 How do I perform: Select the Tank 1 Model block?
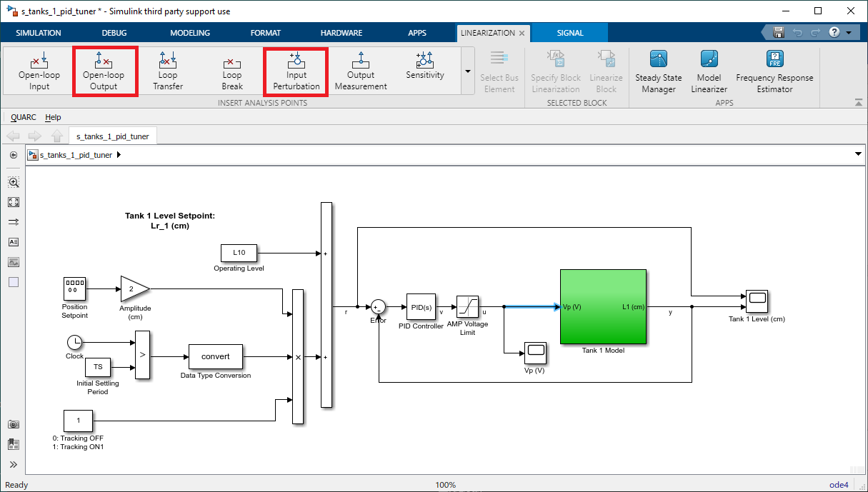pos(603,306)
